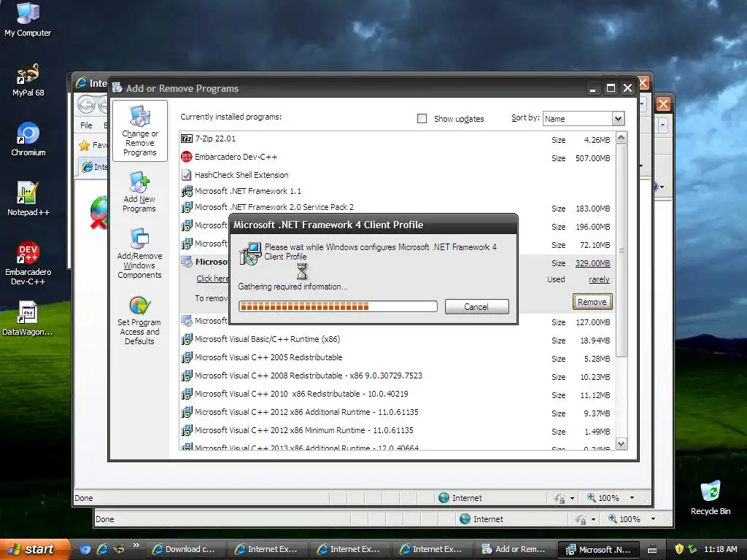Expand the Quick Launch chevron
This screenshot has width=747, height=560.
point(136,545)
